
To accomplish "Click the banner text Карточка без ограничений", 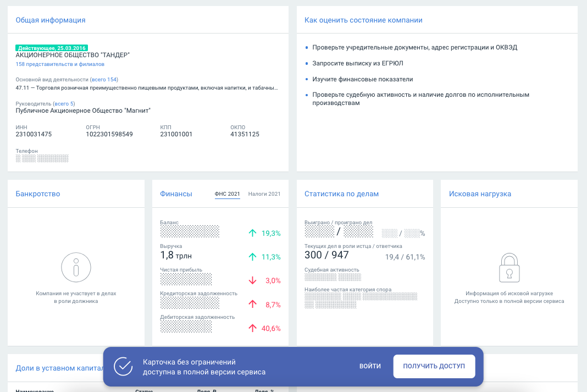I will [x=189, y=362].
